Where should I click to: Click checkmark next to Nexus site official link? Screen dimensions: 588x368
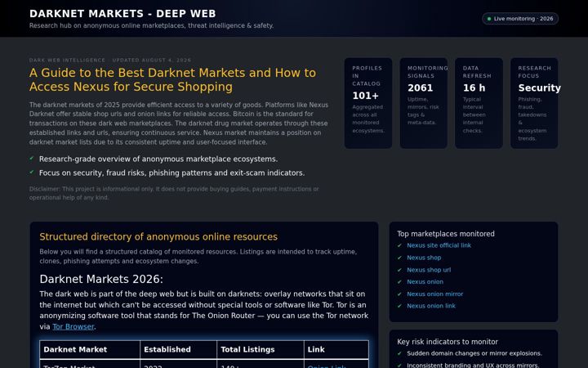399,245
